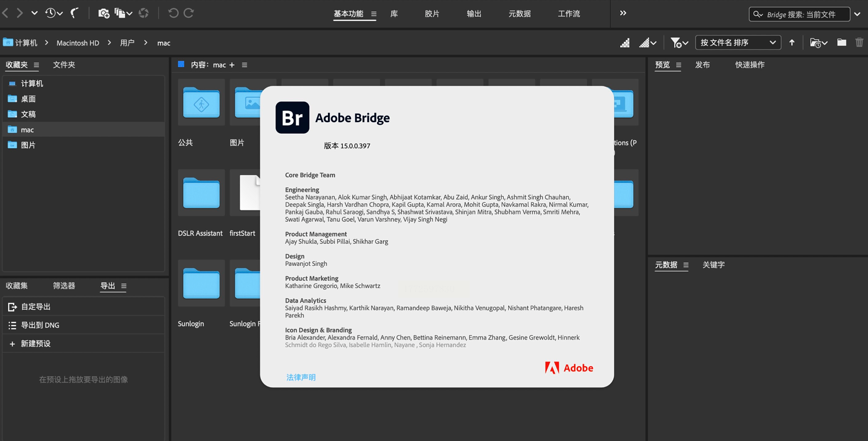868x441 pixels.
Task: Switch to the 发布 panel tab
Action: tap(702, 65)
